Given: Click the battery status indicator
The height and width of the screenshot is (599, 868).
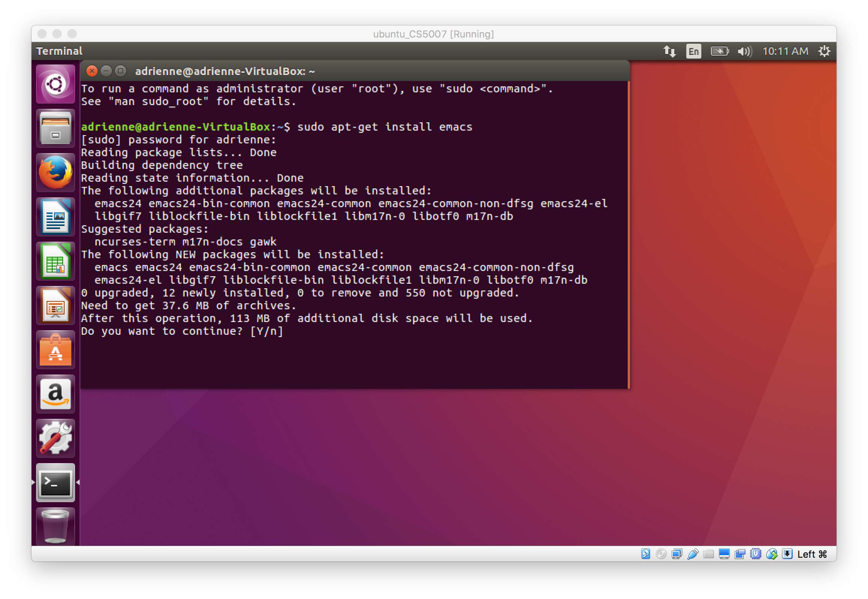Looking at the screenshot, I should pos(719,51).
